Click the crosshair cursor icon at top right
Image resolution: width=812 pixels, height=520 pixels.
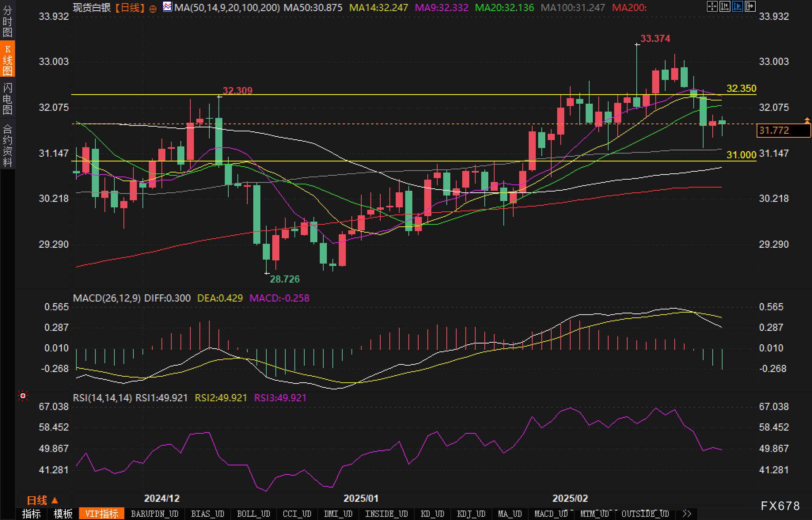[x=712, y=6]
